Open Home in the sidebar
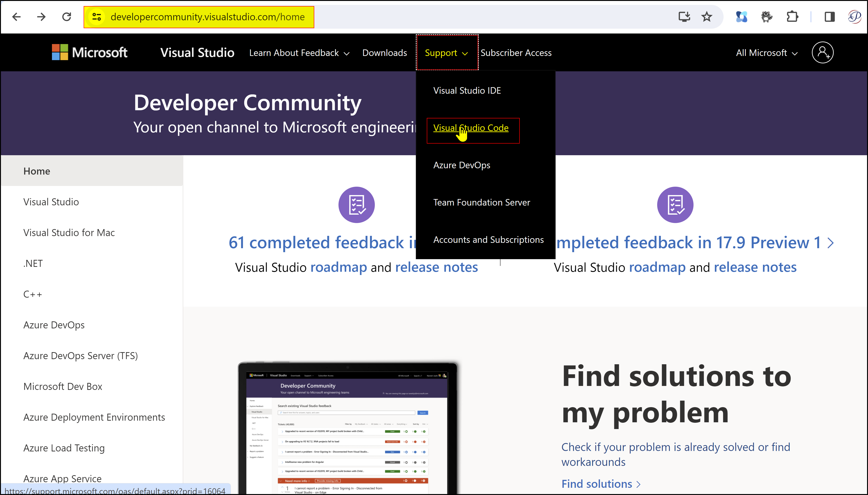 (x=92, y=171)
